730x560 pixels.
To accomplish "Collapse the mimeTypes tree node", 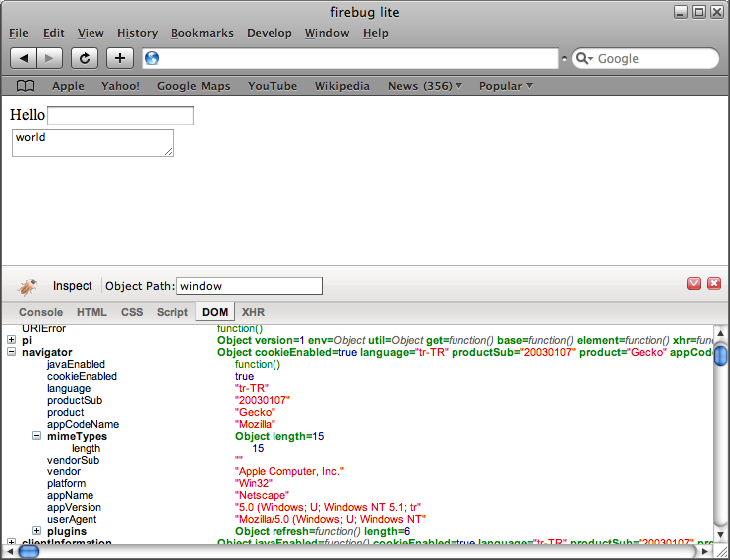I will [x=36, y=436].
